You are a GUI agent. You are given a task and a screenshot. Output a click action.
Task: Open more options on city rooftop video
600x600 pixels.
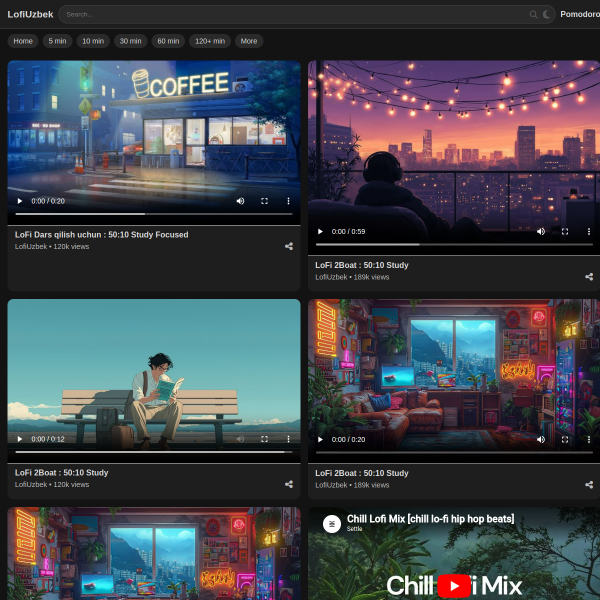tap(589, 231)
